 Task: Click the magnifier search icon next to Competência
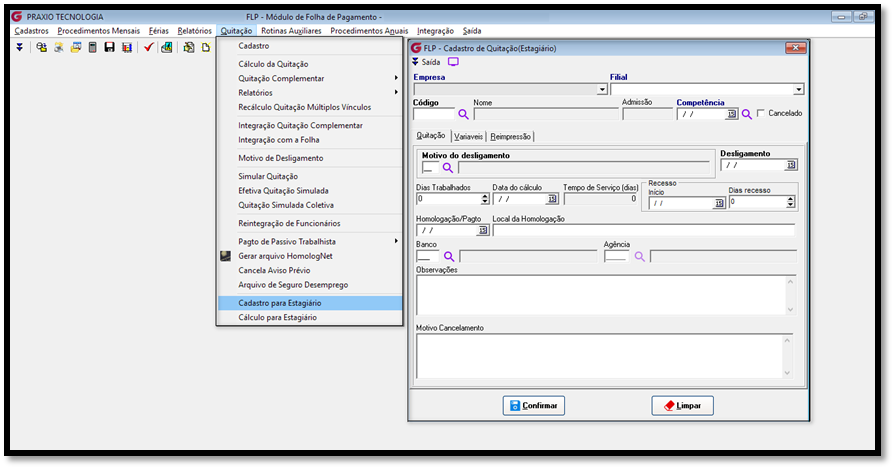click(x=746, y=115)
